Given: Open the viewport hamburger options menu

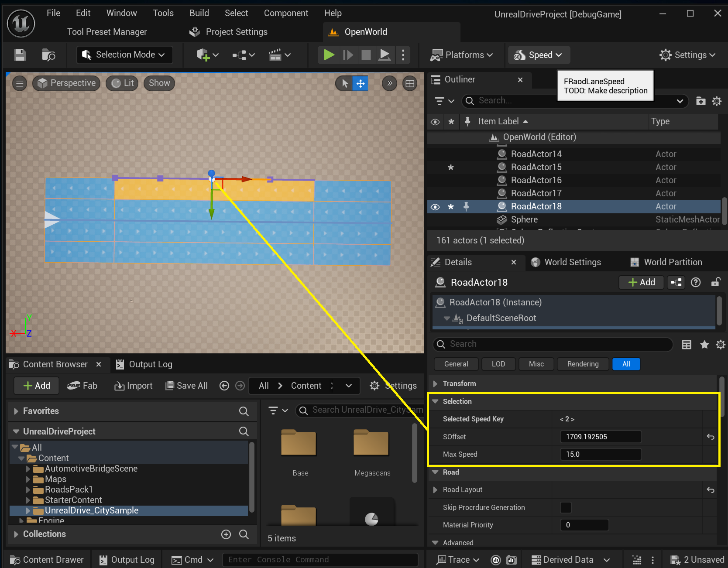Looking at the screenshot, I should click(x=20, y=83).
